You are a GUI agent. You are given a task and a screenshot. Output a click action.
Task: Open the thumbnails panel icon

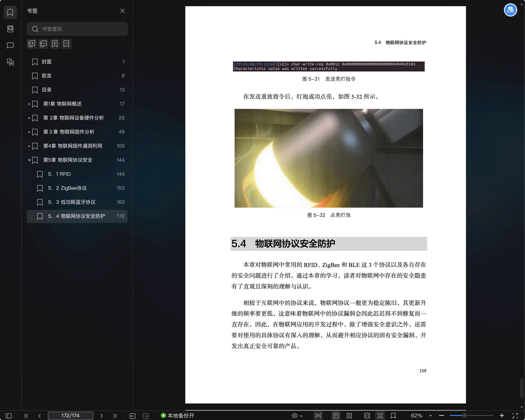10,29
